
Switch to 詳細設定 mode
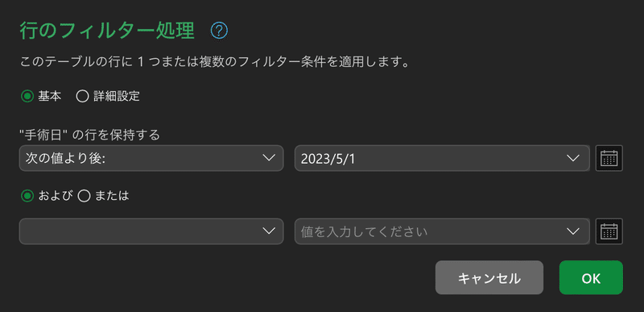point(82,97)
